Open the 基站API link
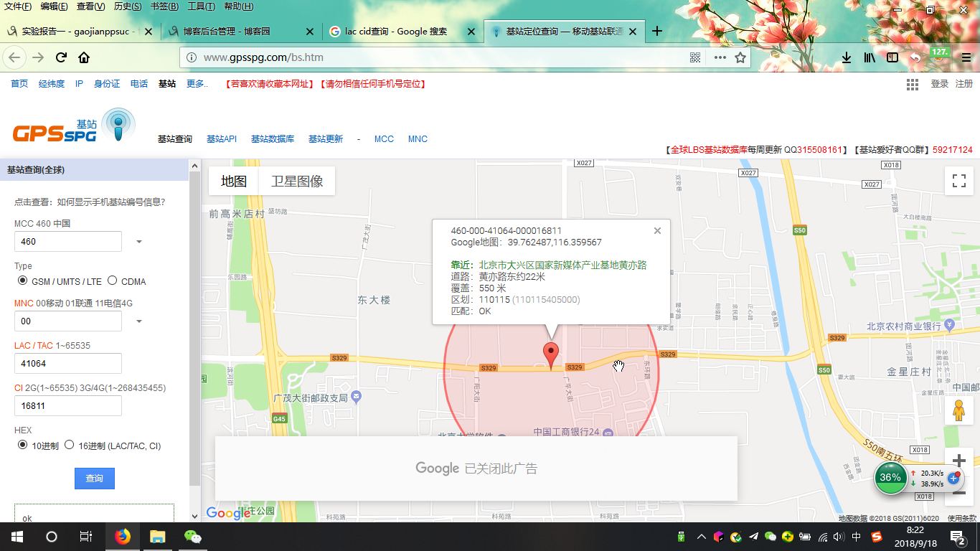 coord(222,139)
